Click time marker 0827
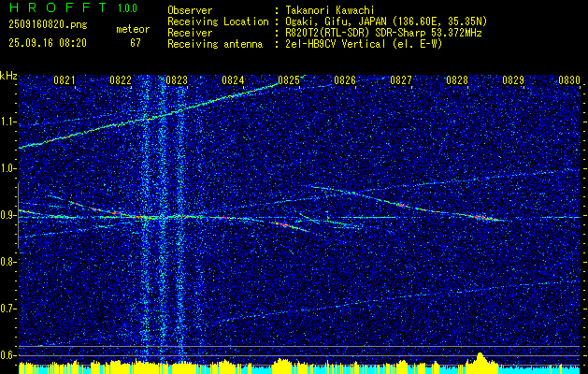Image resolution: width=588 pixels, height=374 pixels. [401, 80]
